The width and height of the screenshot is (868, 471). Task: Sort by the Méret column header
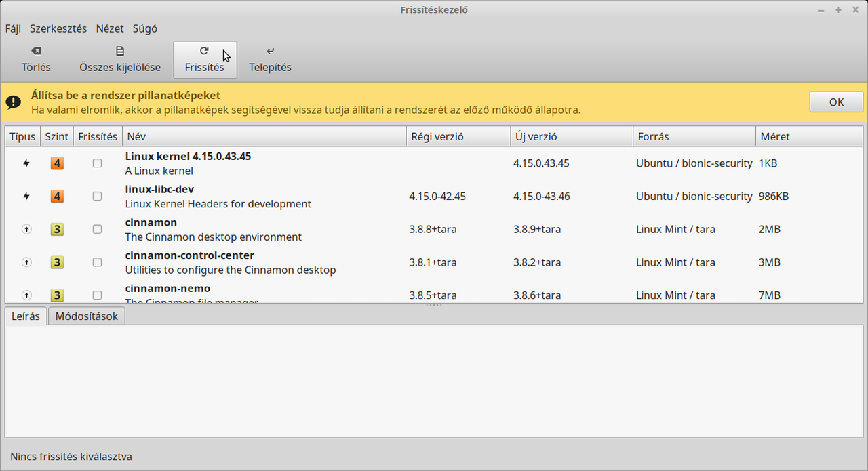click(x=810, y=136)
